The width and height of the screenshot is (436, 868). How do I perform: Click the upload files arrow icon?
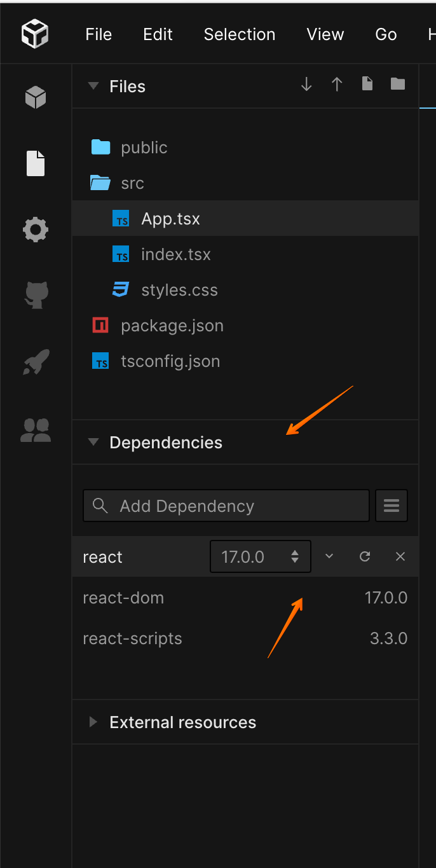pyautogui.click(x=337, y=83)
